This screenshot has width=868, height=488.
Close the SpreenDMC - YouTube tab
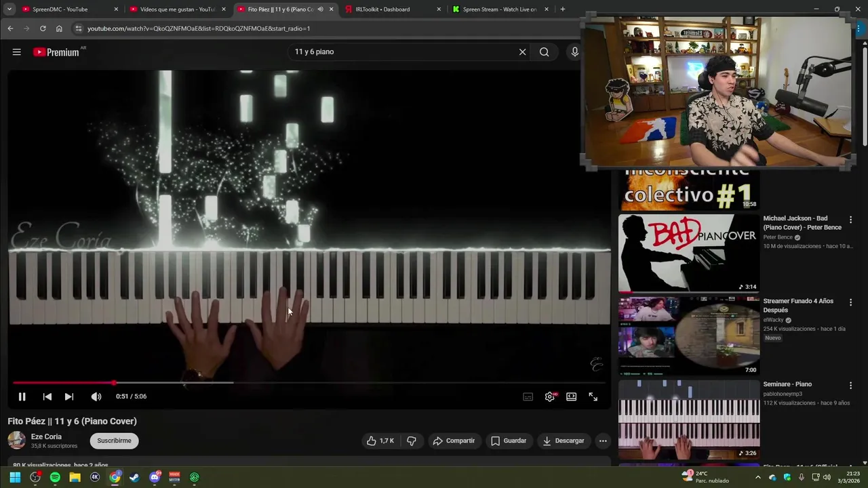(x=116, y=9)
